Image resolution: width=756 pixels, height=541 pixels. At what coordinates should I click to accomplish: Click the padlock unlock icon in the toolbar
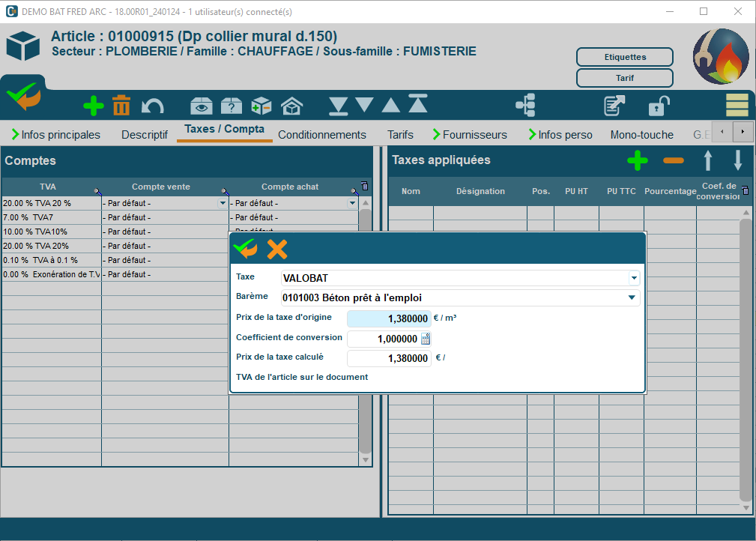pyautogui.click(x=658, y=106)
